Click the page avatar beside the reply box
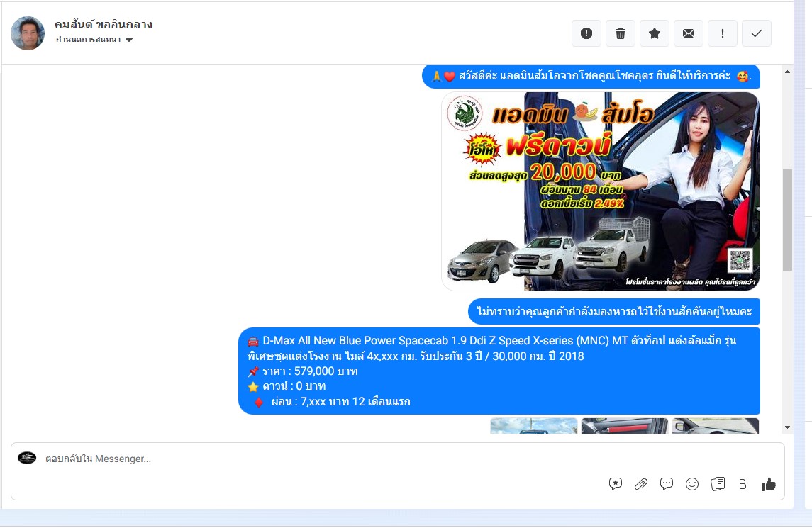Viewport: 812px width, 528px height. 27,458
